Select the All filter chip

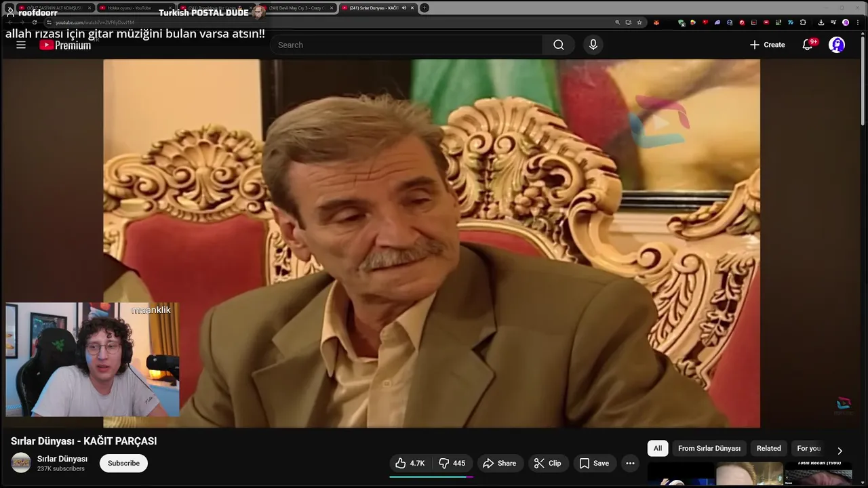click(x=658, y=448)
